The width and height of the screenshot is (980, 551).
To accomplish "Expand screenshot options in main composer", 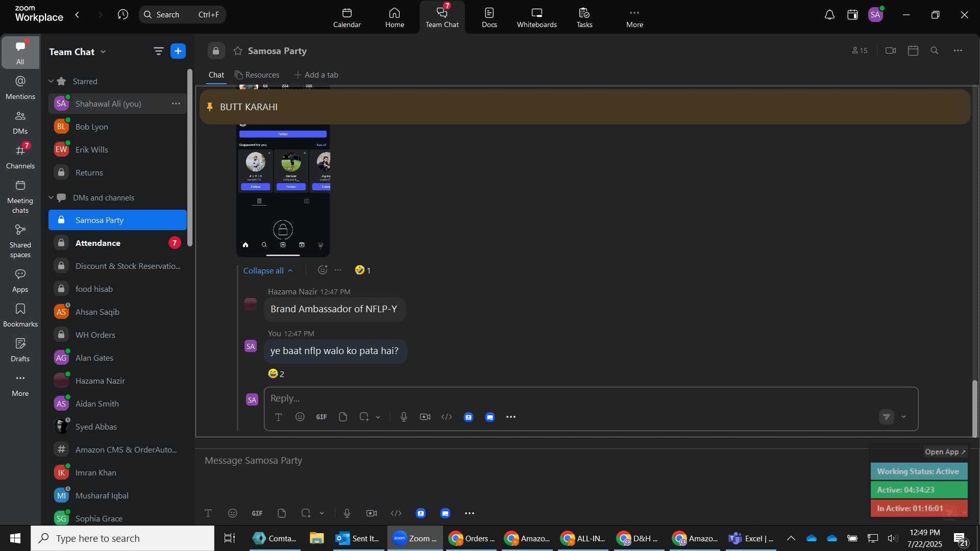I will pos(322,513).
